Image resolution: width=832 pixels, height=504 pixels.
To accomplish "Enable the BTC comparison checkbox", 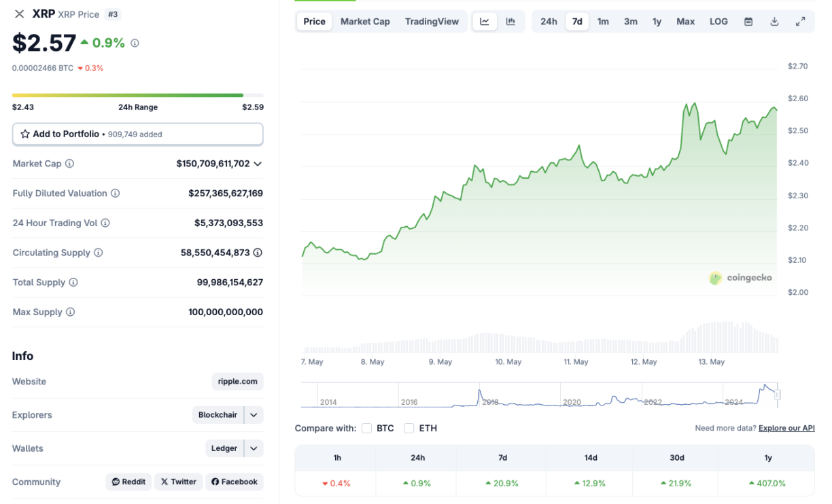I will (366, 428).
